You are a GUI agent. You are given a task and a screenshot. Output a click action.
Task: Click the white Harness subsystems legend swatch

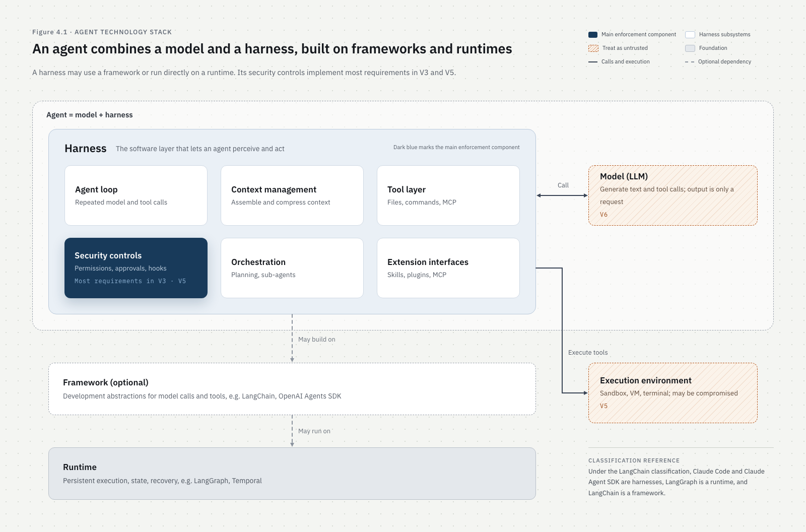tap(690, 35)
